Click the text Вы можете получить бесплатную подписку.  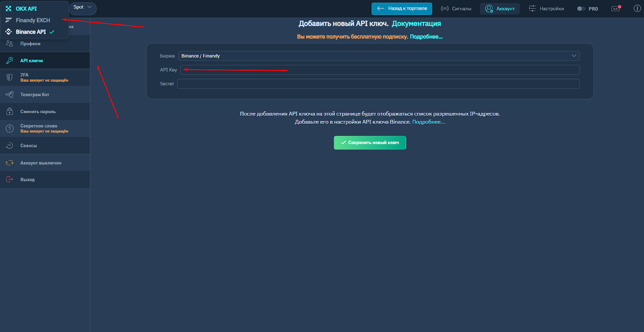(x=353, y=37)
